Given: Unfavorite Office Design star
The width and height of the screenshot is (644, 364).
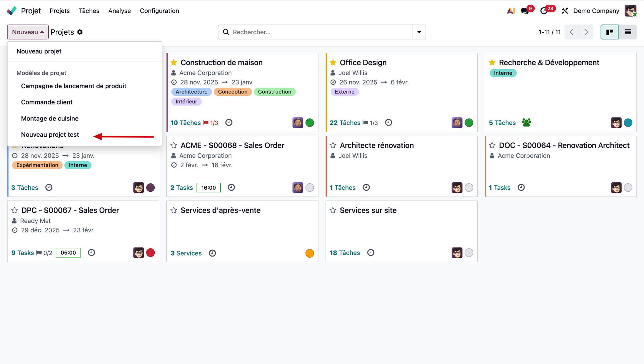Looking at the screenshot, I should [x=333, y=62].
